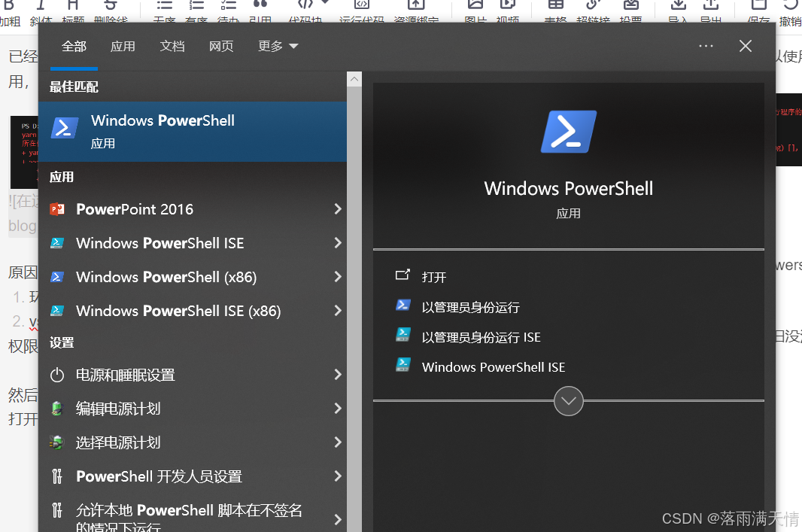Switch to the 应用 search tab
Viewport: 802px width, 532px height.
(x=123, y=47)
